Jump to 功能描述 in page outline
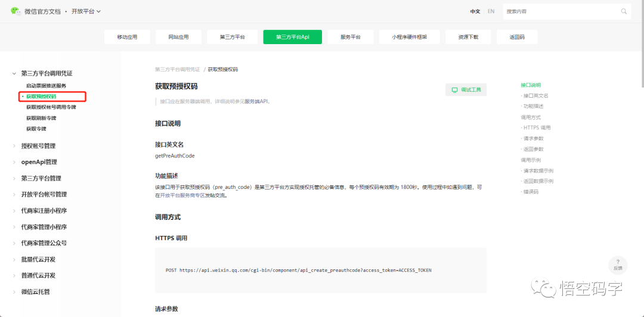644x317 pixels. point(534,106)
